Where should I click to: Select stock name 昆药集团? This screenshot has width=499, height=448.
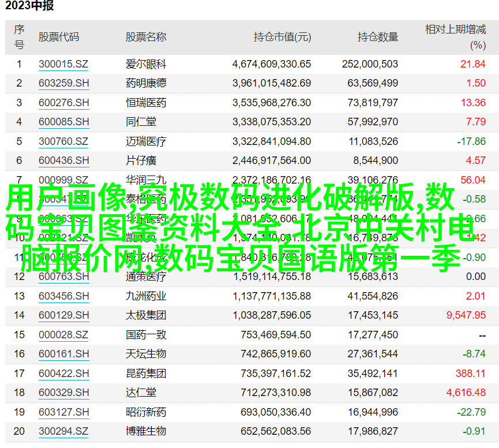click(x=146, y=373)
